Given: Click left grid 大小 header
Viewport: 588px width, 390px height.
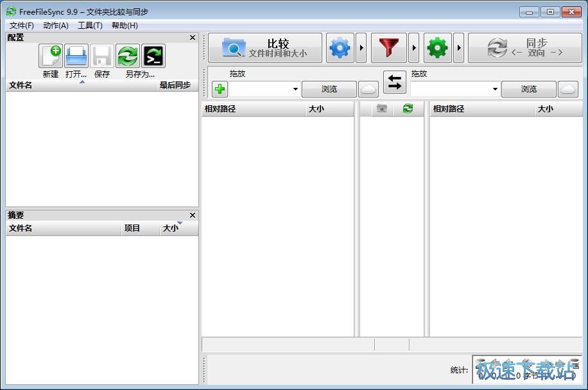Looking at the screenshot, I should (329, 109).
